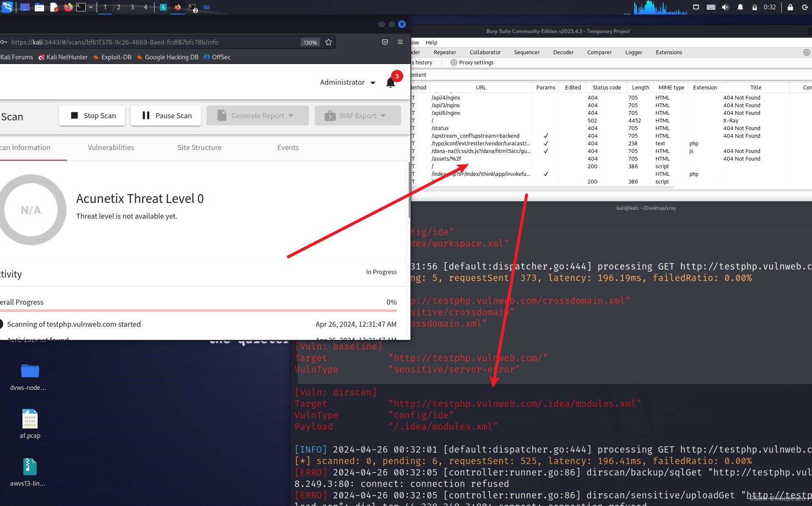Open the Help menu in Burp Suite
Image resolution: width=812 pixels, height=506 pixels.
[431, 43]
